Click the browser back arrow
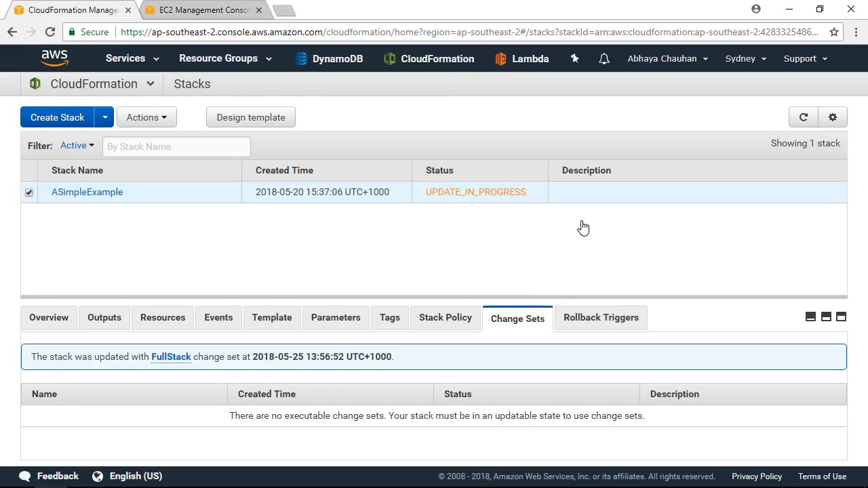 point(12,32)
